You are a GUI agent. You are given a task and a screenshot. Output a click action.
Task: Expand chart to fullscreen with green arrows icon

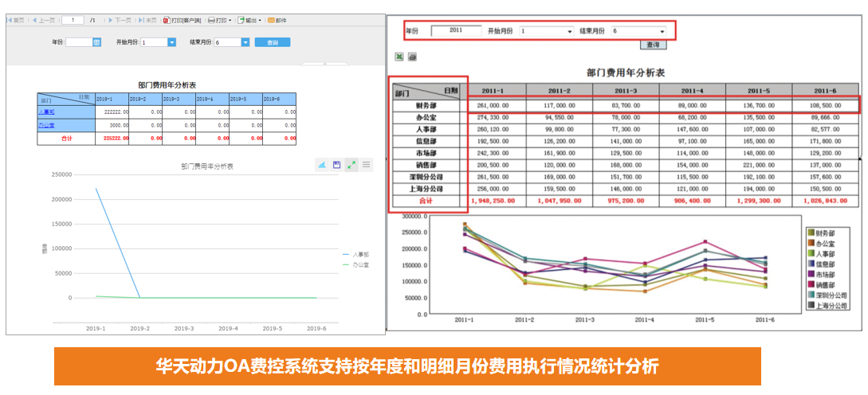(352, 164)
